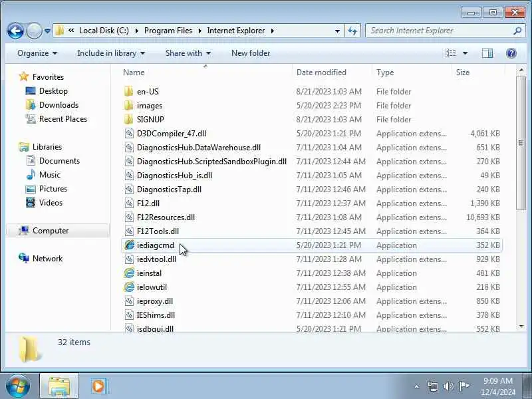The image size is (532, 399).
Task: Open Downloads in Favorites
Action: click(x=59, y=105)
